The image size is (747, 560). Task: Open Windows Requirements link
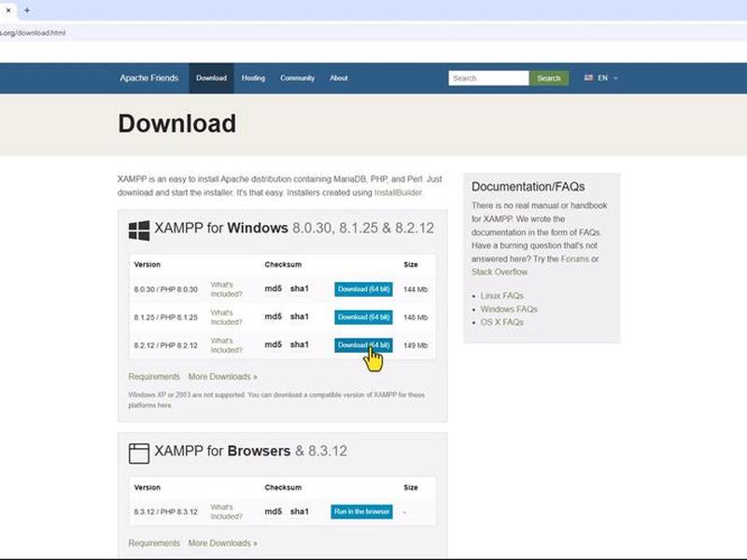(x=154, y=377)
